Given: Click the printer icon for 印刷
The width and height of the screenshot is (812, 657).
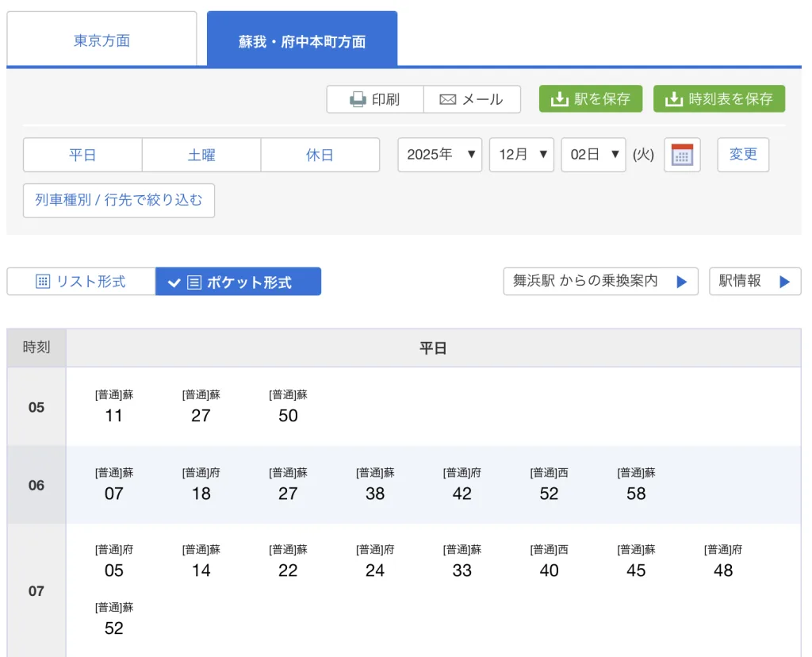Looking at the screenshot, I should (358, 99).
